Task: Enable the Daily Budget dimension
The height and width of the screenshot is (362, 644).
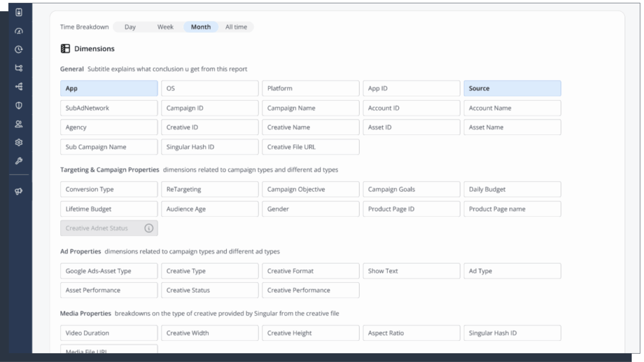Action: (512, 189)
